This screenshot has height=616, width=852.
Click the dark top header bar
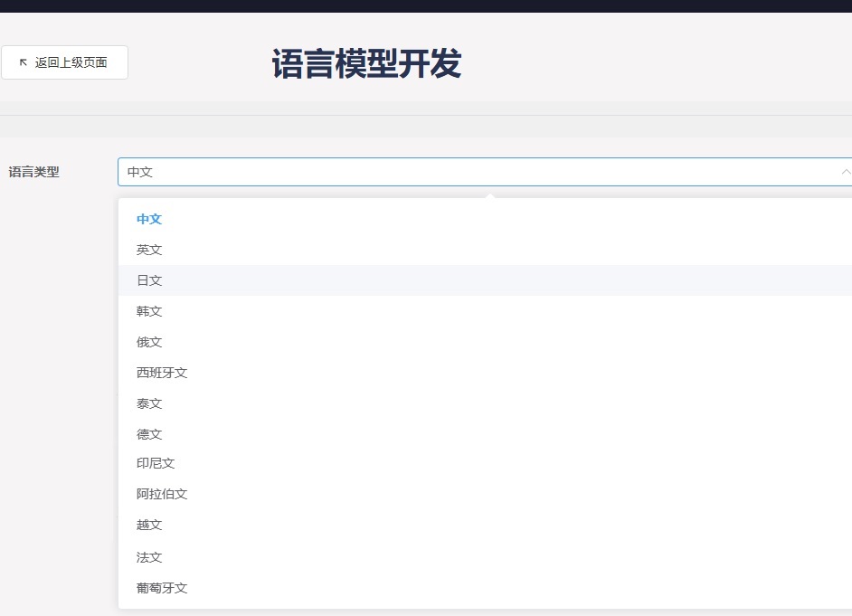coord(425,5)
